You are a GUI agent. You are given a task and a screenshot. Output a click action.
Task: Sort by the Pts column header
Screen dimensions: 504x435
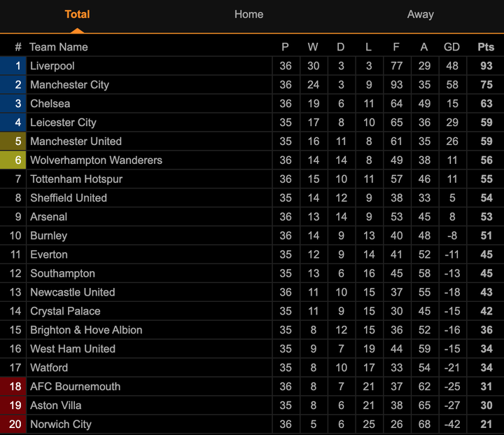tap(486, 47)
